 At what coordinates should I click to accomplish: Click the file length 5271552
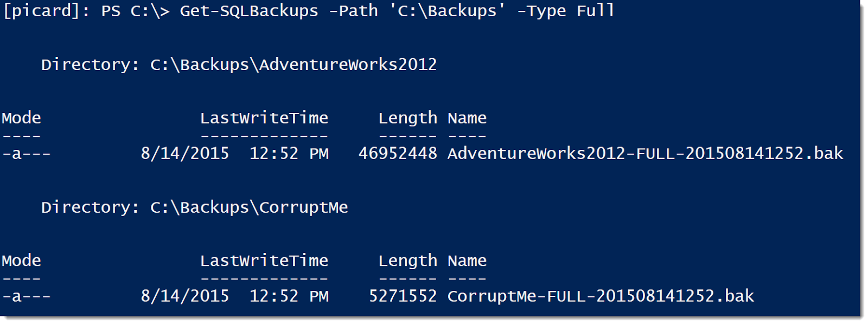coord(403,296)
